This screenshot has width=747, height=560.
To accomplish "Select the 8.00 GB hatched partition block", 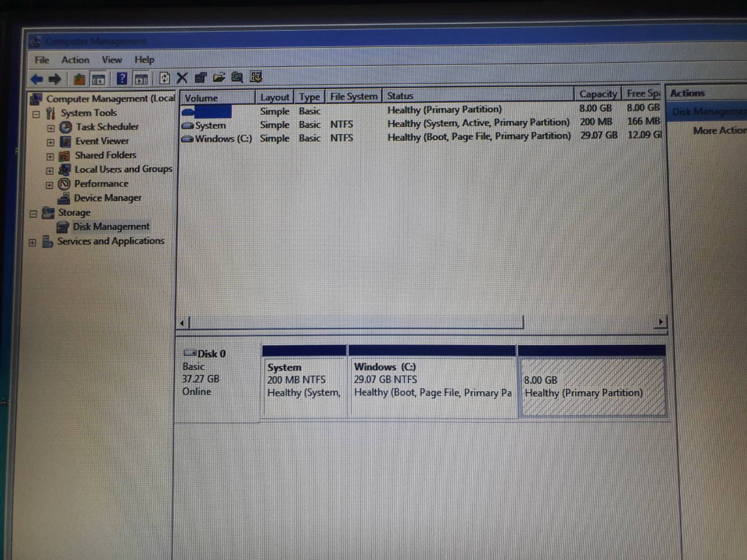I will [x=592, y=387].
